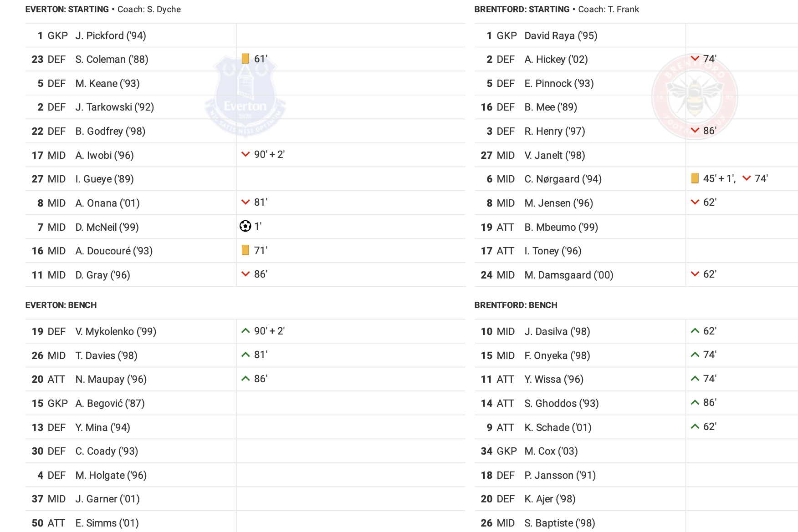This screenshot has width=798, height=532.
Task: Click A. Doucouré's yellow card at 71'
Action: 246,250
